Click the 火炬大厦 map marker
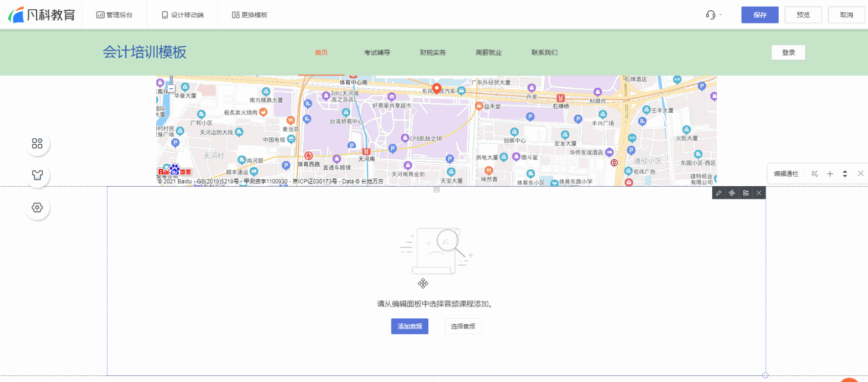Image resolution: width=868 pixels, height=382 pixels. coord(686,130)
